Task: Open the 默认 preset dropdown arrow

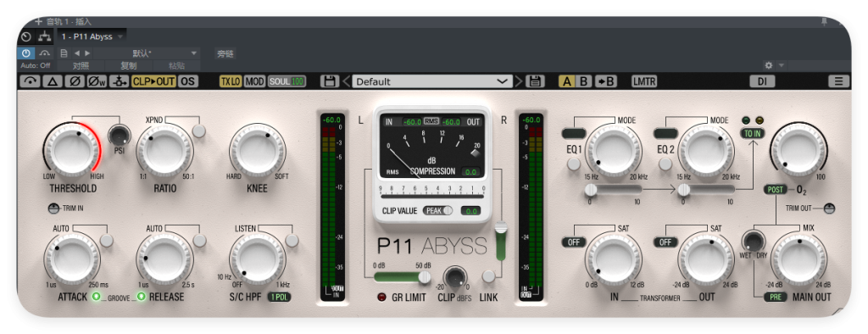Action: click(x=194, y=53)
